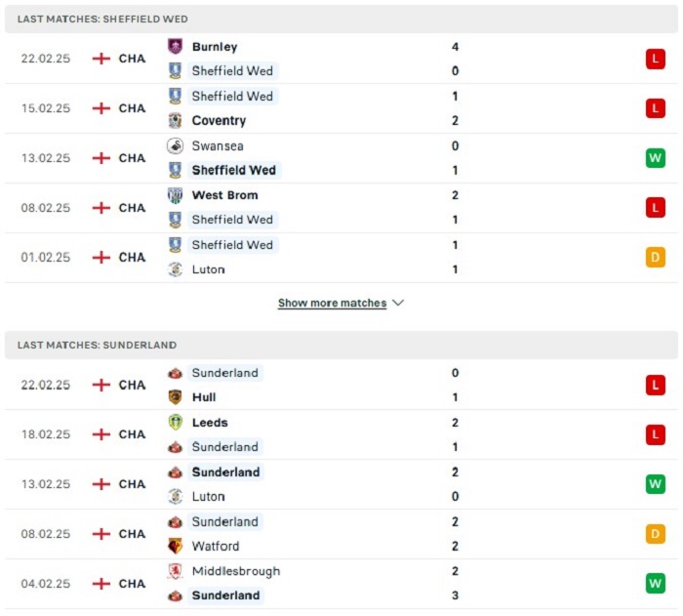This screenshot has height=616, width=683.
Task: Click the Middlesbrough club crest icon
Action: (175, 571)
